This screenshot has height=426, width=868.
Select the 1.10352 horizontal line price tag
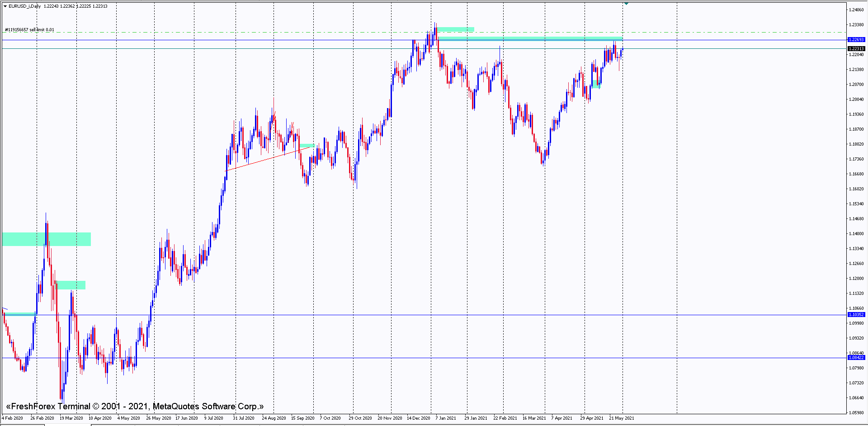pos(856,315)
